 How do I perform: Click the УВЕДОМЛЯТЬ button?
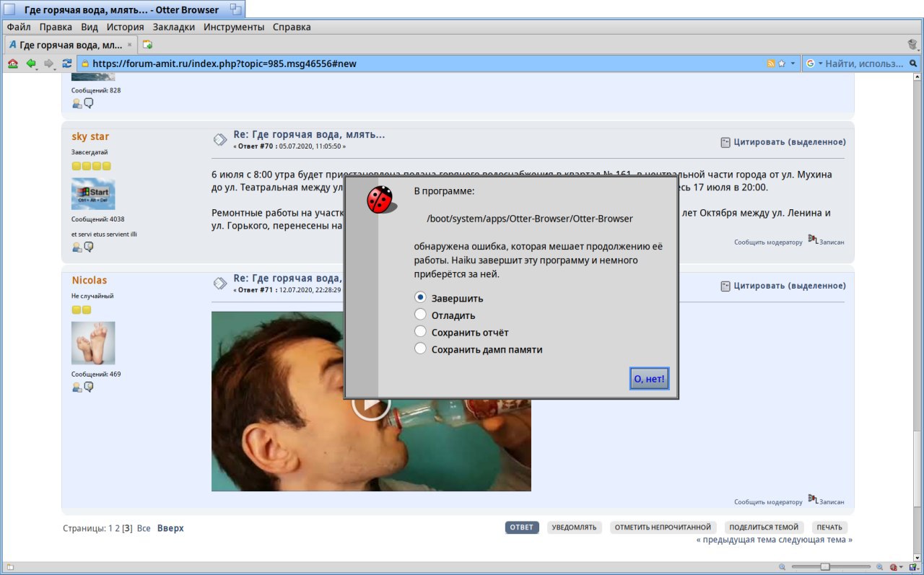coord(575,527)
